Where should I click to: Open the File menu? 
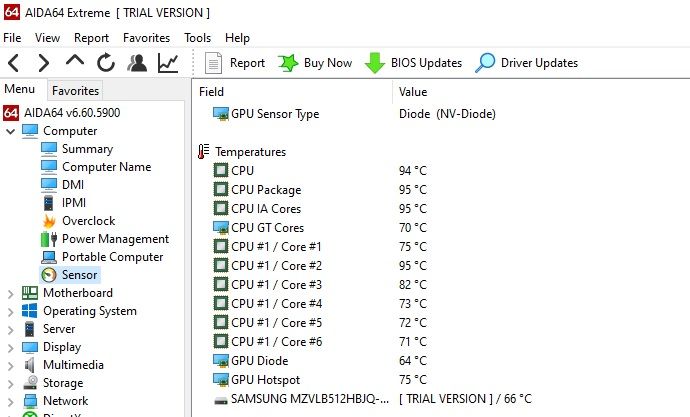point(12,38)
